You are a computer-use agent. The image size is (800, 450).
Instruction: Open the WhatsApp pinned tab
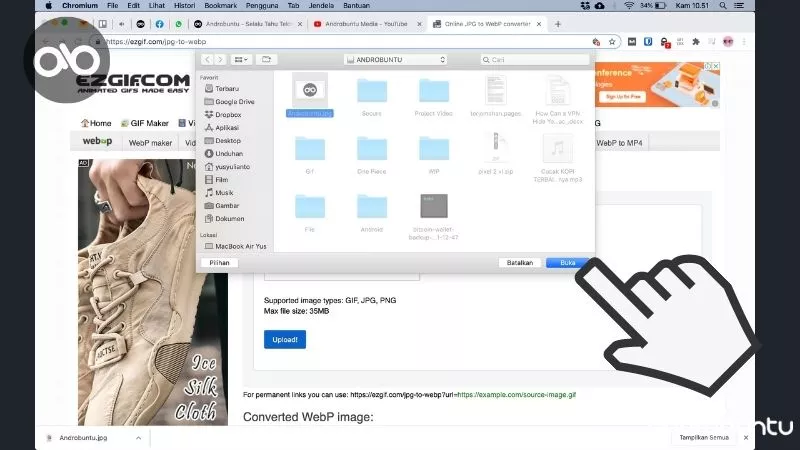pos(178,24)
